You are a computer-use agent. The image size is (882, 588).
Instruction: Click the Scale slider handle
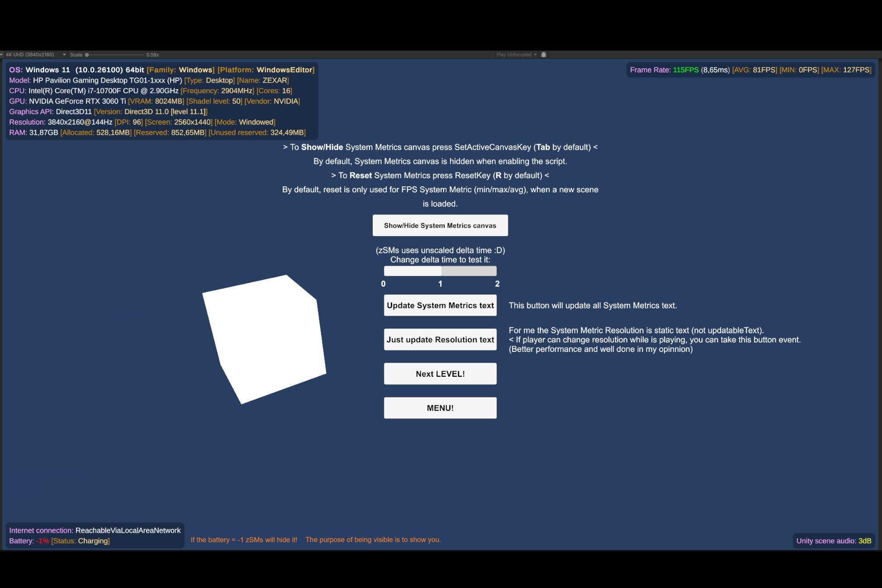click(x=87, y=55)
